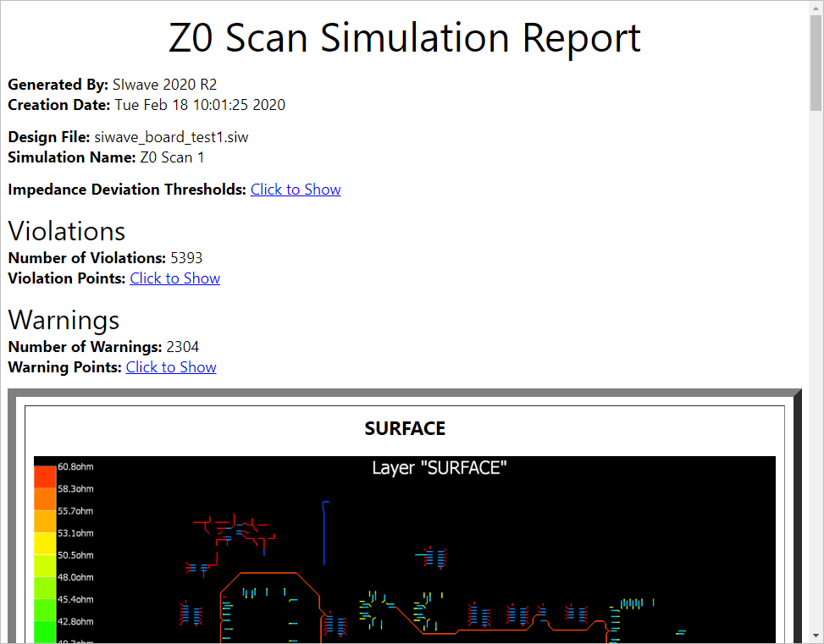The width and height of the screenshot is (824, 644).
Task: Show the Warning Points details
Action: point(170,366)
